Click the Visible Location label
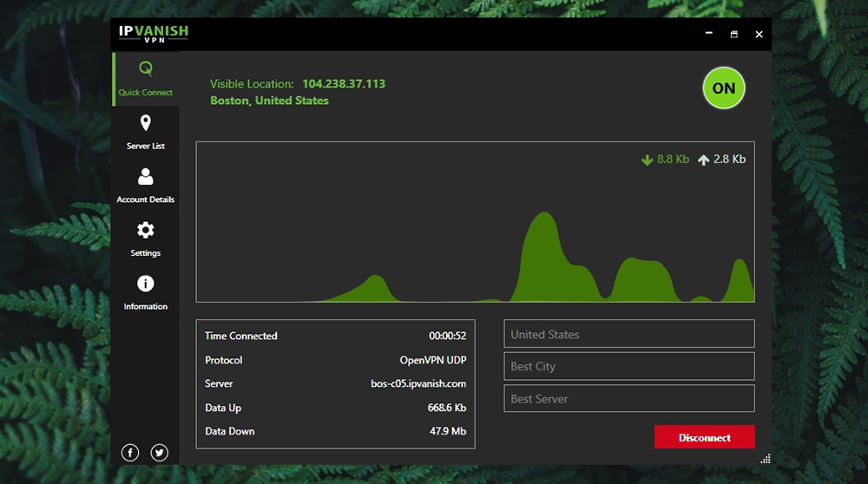 (x=252, y=84)
